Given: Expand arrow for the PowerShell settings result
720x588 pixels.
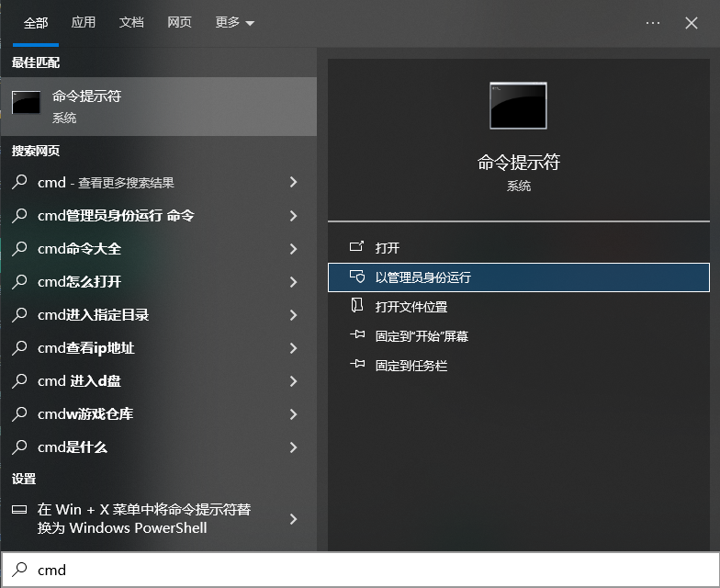Looking at the screenshot, I should (294, 519).
